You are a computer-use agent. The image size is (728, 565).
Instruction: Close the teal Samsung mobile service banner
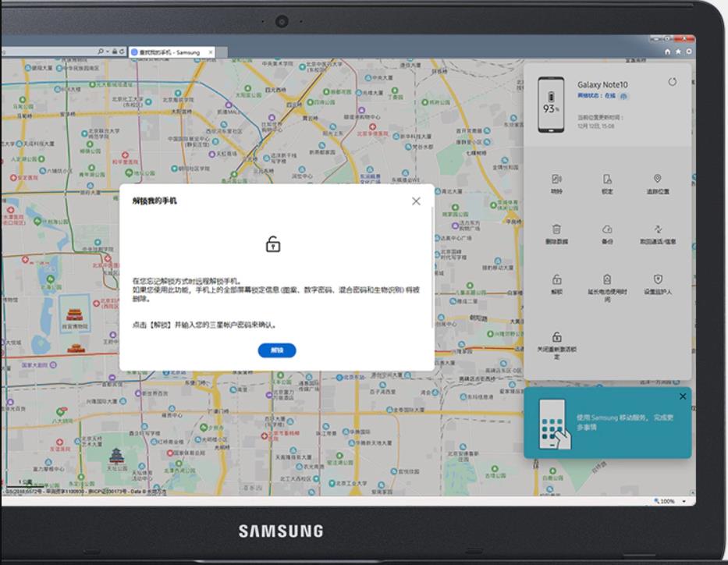coord(683,396)
